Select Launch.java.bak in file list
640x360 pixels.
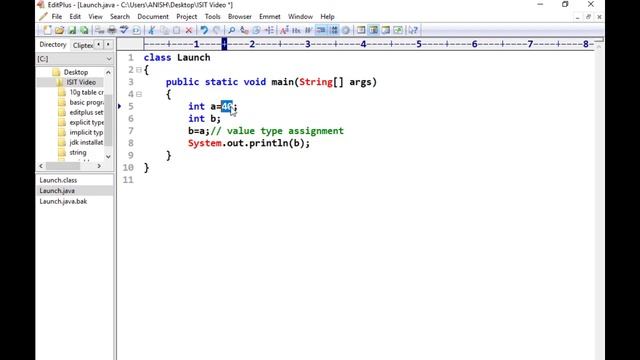coord(63,201)
